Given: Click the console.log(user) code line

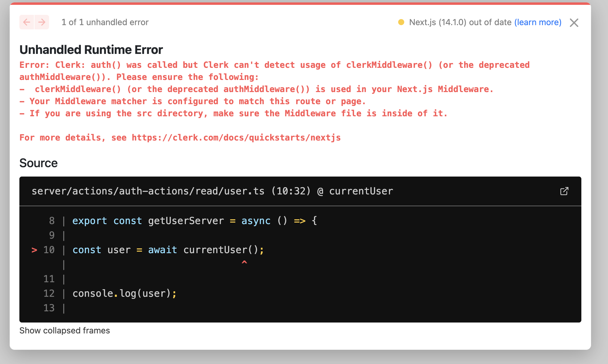Looking at the screenshot, I should (x=124, y=293).
